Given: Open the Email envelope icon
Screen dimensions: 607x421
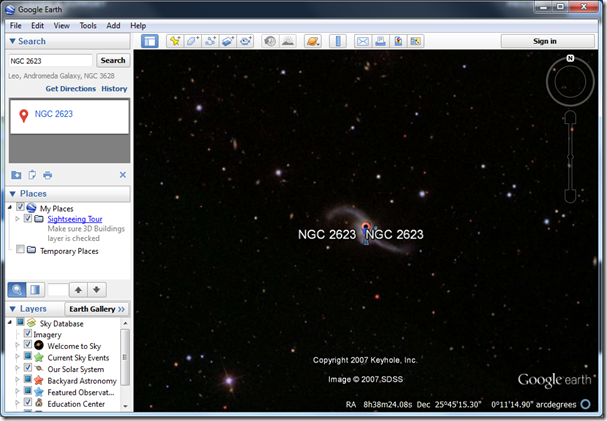Looking at the screenshot, I should [x=363, y=41].
